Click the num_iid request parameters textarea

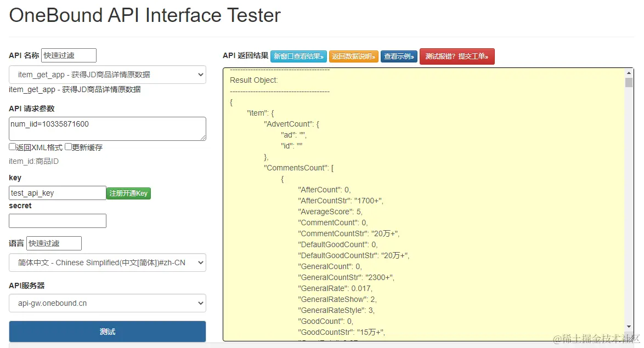tap(108, 128)
